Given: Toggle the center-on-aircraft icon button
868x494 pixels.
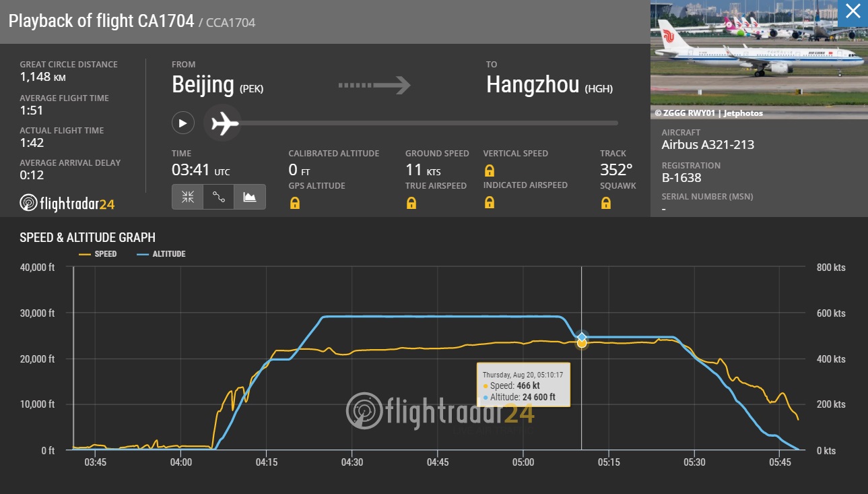Looking at the screenshot, I should 187,197.
